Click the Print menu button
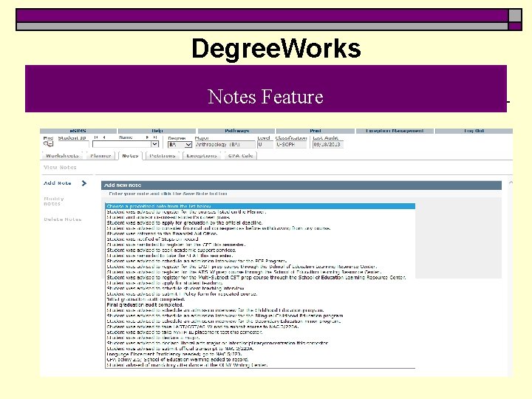 pyautogui.click(x=316, y=131)
